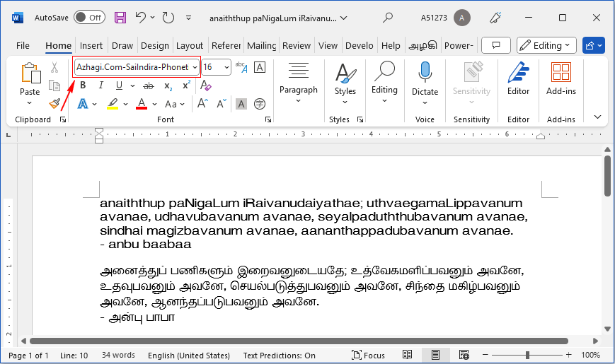Screen dimensions: 615x364
Task: Toggle Bold formatting
Action: [x=83, y=85]
